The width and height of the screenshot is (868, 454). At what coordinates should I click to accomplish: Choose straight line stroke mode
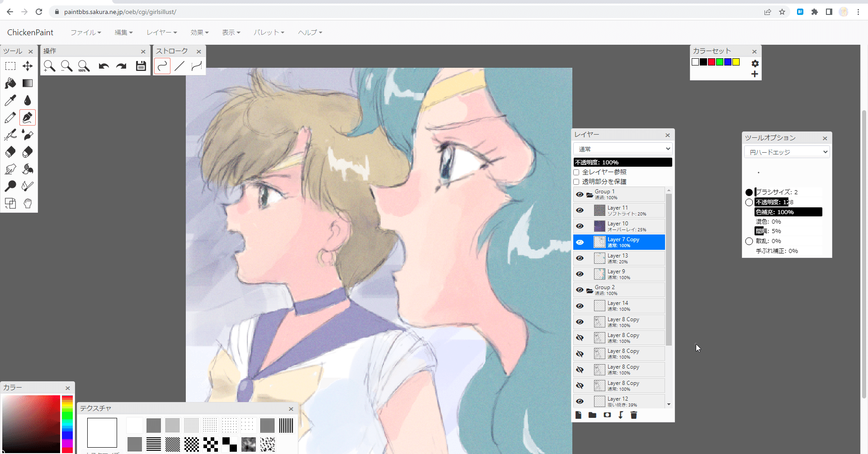coord(179,66)
